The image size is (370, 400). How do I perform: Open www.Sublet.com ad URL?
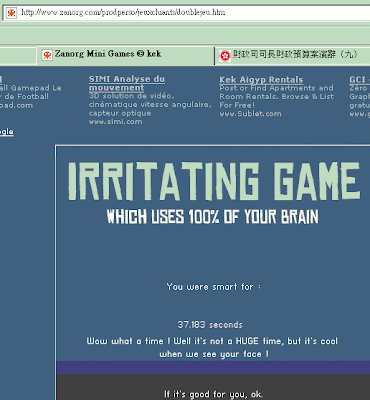pos(250,114)
